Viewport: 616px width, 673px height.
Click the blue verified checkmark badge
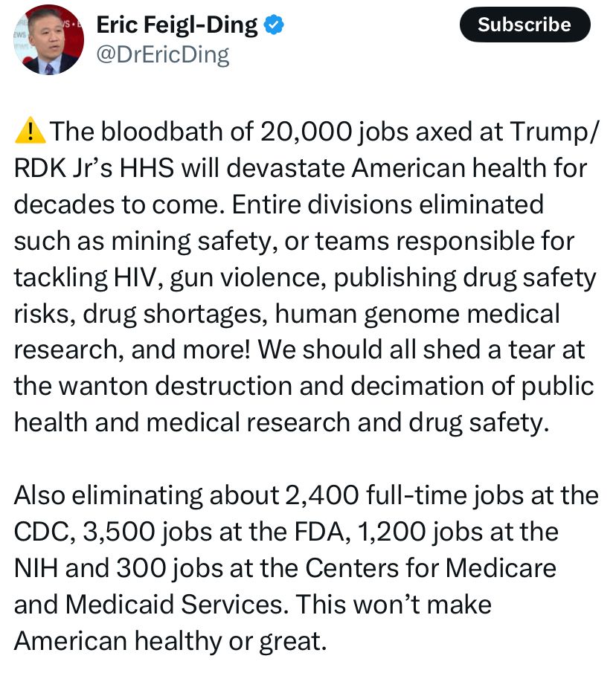click(274, 24)
